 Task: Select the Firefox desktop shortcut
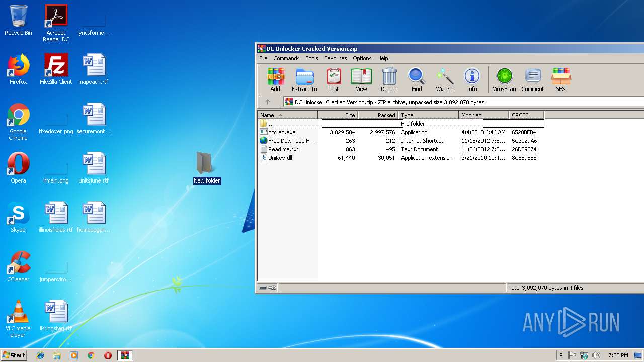point(18,69)
